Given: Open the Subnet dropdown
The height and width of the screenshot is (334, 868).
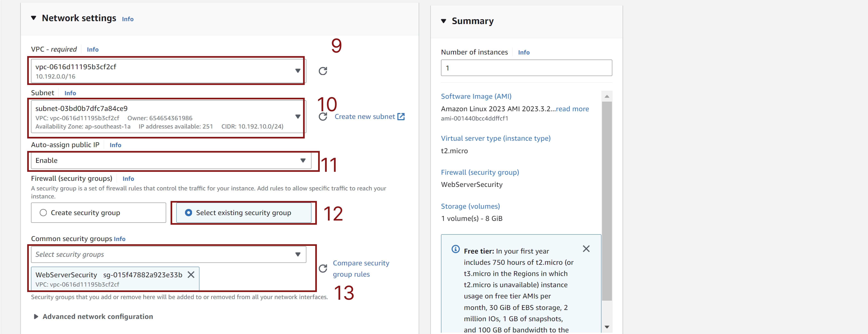Looking at the screenshot, I should point(169,117).
